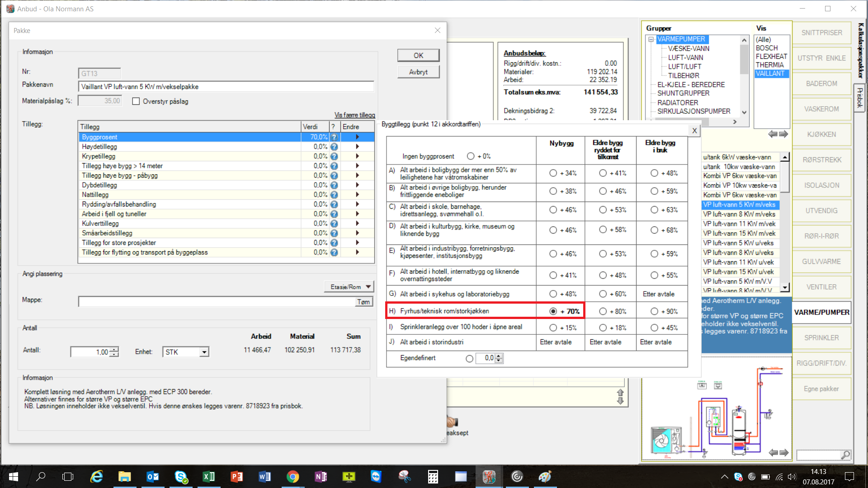Select +80% for Fyrhus/teknisk rom
The width and height of the screenshot is (868, 488).
[603, 311]
